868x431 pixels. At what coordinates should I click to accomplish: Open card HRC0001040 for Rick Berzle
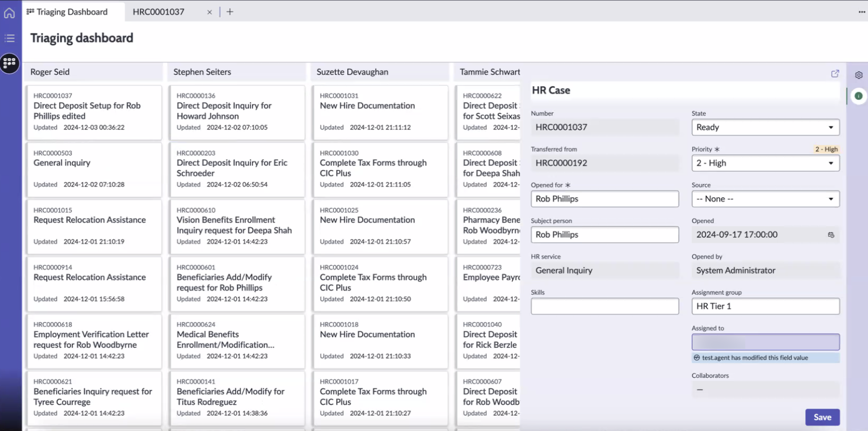tap(488, 341)
